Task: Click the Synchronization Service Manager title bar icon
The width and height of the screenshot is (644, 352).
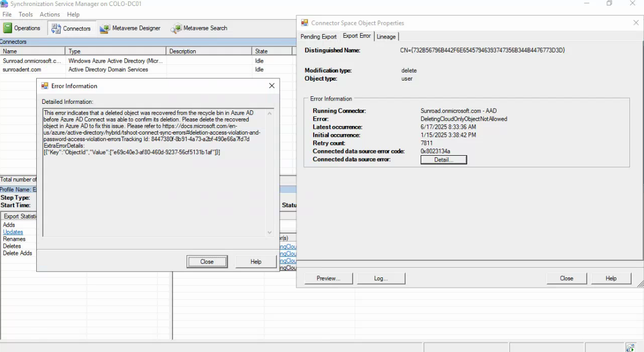Action: tap(5, 4)
